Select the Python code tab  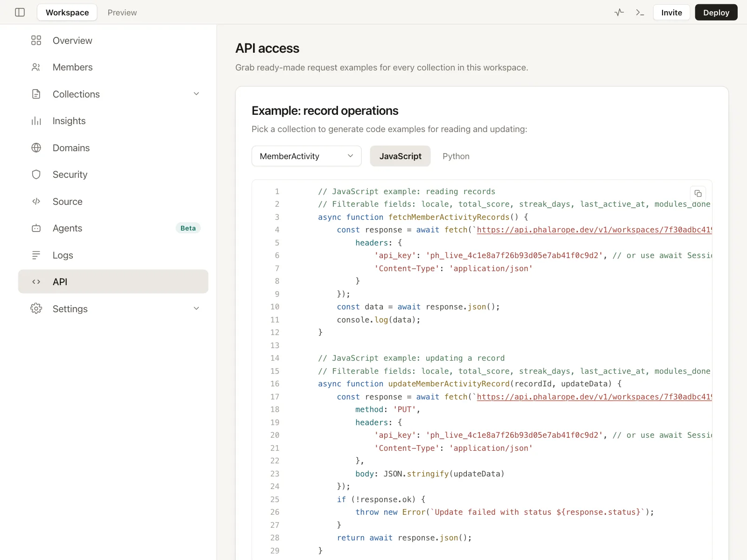point(456,156)
